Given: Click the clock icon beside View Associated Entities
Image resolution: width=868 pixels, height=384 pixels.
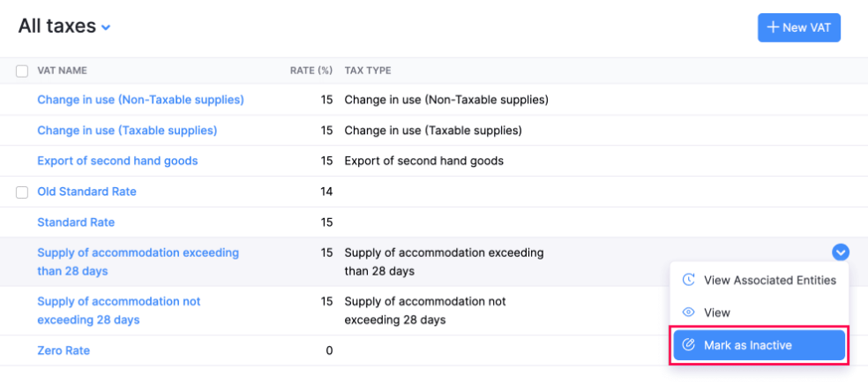Looking at the screenshot, I should click(x=689, y=280).
